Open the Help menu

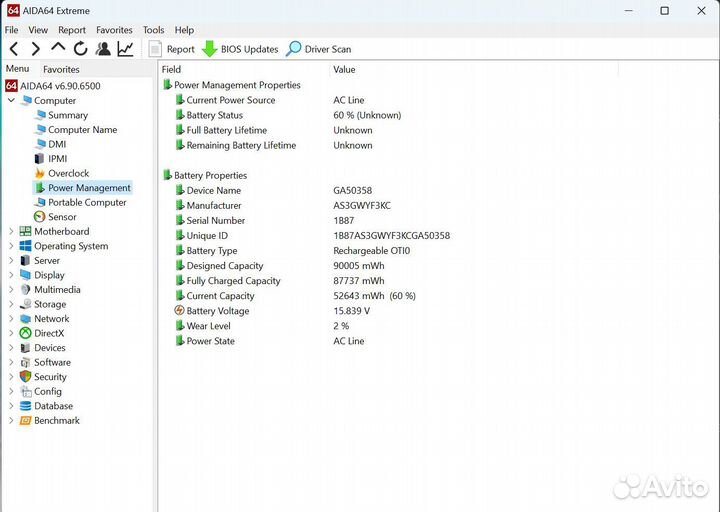[x=184, y=30]
